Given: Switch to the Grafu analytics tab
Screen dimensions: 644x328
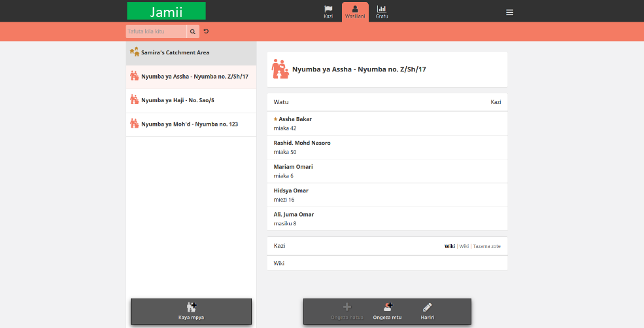Looking at the screenshot, I should [x=382, y=12].
